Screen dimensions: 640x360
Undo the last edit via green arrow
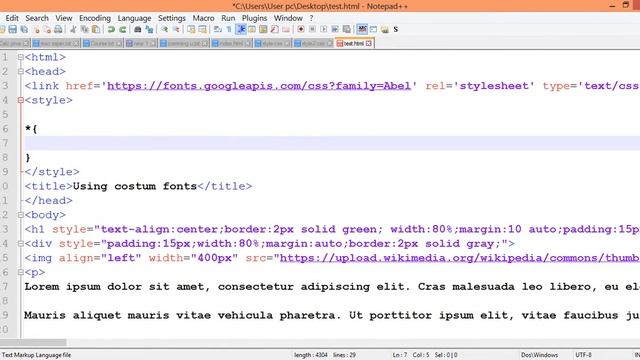tap(111, 29)
